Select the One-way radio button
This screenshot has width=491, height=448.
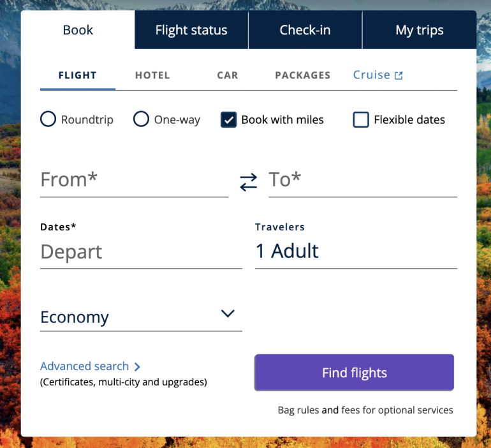pos(141,119)
